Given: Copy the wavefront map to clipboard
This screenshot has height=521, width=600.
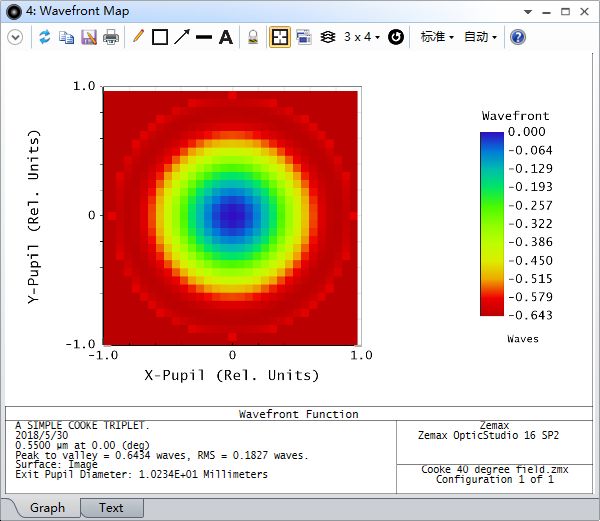Looking at the screenshot, I should tap(67, 37).
